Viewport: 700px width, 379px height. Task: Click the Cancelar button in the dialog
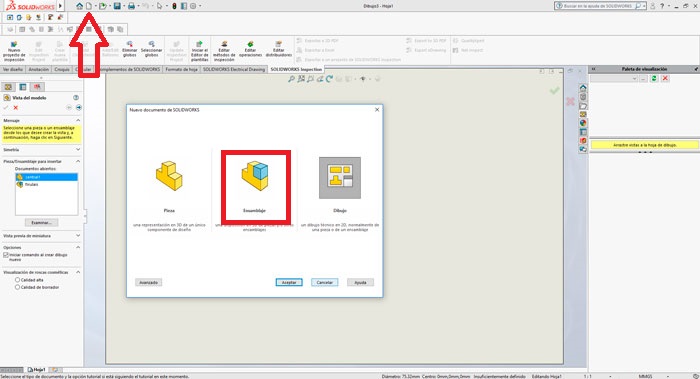[325, 283]
